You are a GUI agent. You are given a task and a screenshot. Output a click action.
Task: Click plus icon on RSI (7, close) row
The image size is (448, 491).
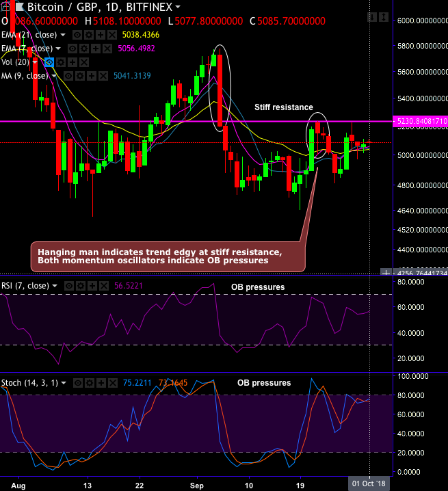pyautogui.click(x=92, y=286)
